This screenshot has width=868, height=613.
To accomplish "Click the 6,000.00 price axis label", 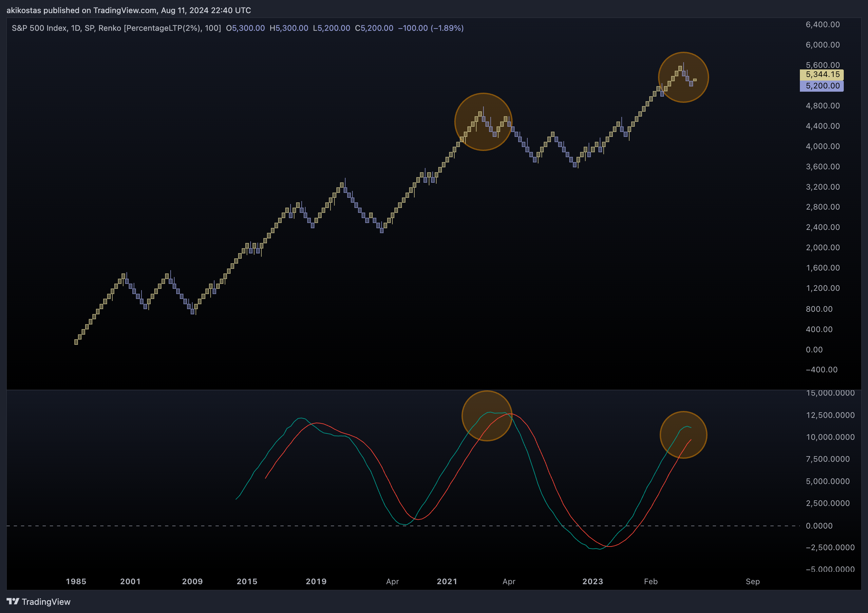I will pyautogui.click(x=822, y=45).
